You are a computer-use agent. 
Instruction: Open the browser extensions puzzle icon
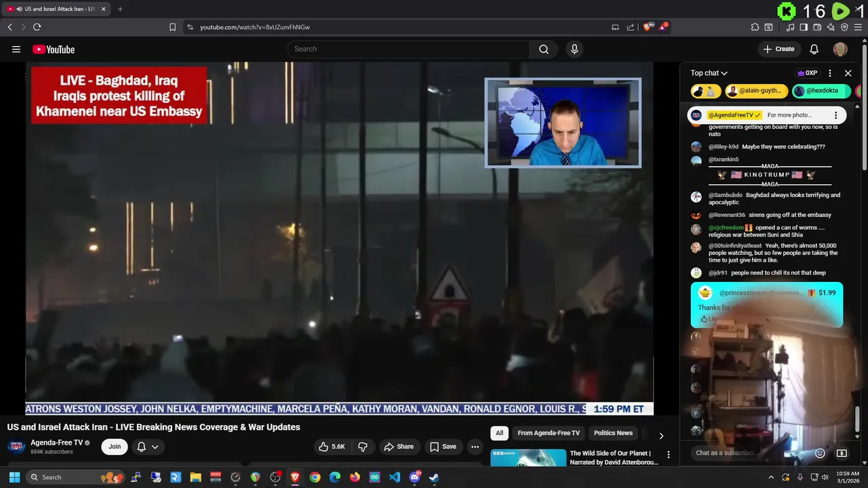755,27
